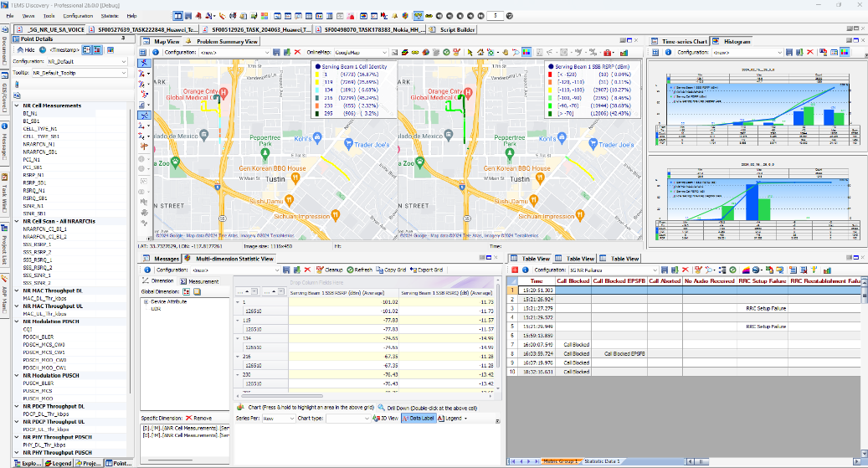Switch to the Problem Summary View tab
This screenshot has height=468, width=868.
click(x=222, y=42)
